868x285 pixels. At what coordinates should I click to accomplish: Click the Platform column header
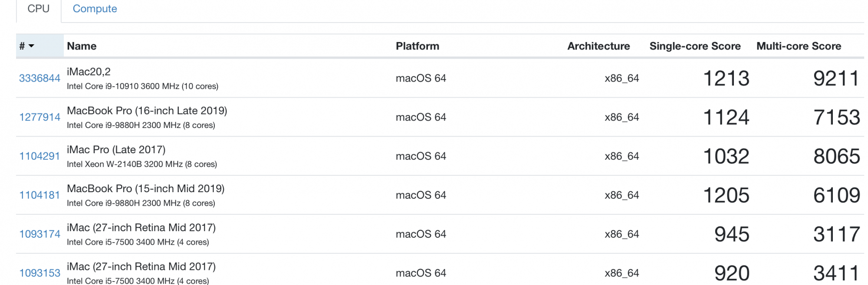[x=417, y=46]
